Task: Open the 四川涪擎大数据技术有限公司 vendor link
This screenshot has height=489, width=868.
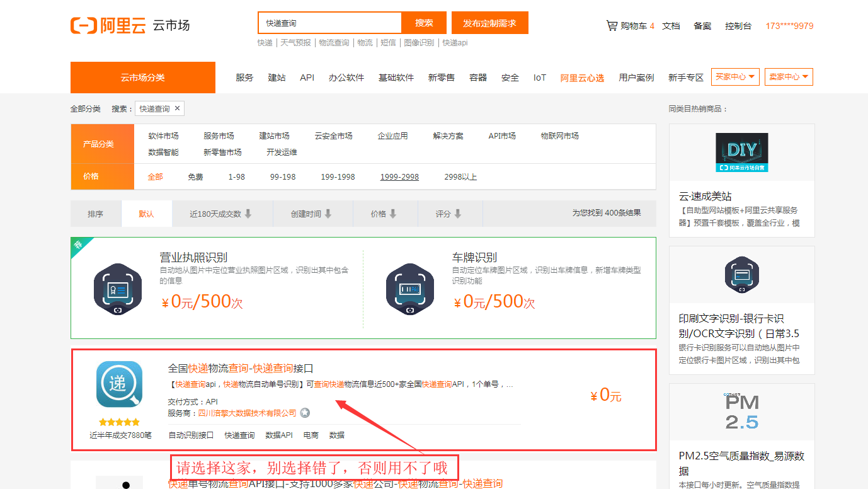Action: [247, 413]
